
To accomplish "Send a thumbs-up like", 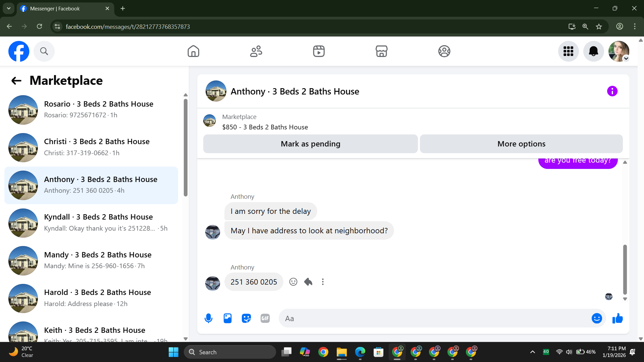I will [x=618, y=318].
